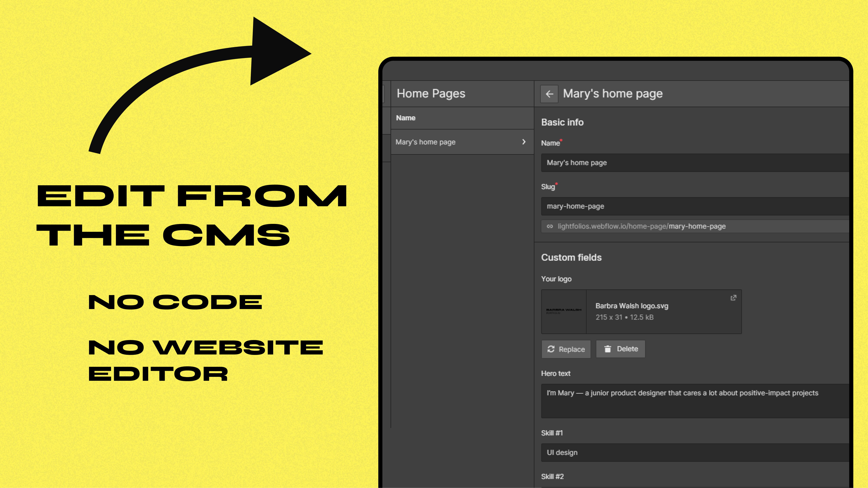Select Mary's home page list item
The image size is (868, 488).
tap(462, 142)
